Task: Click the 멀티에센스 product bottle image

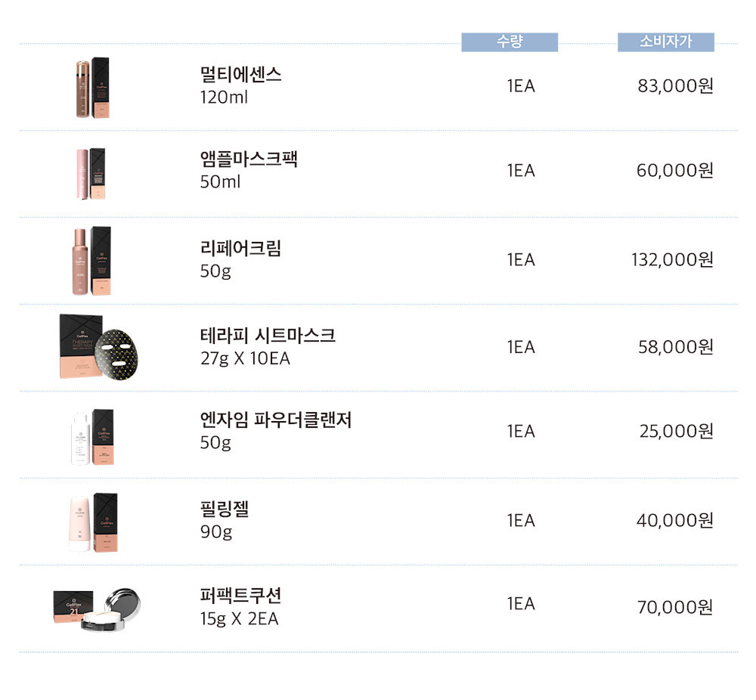Action: 92,88
